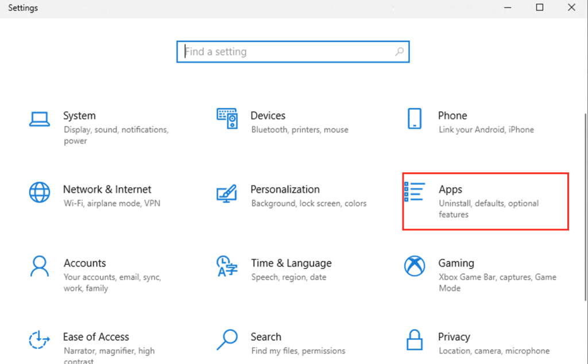Click the Phone icon

(414, 118)
